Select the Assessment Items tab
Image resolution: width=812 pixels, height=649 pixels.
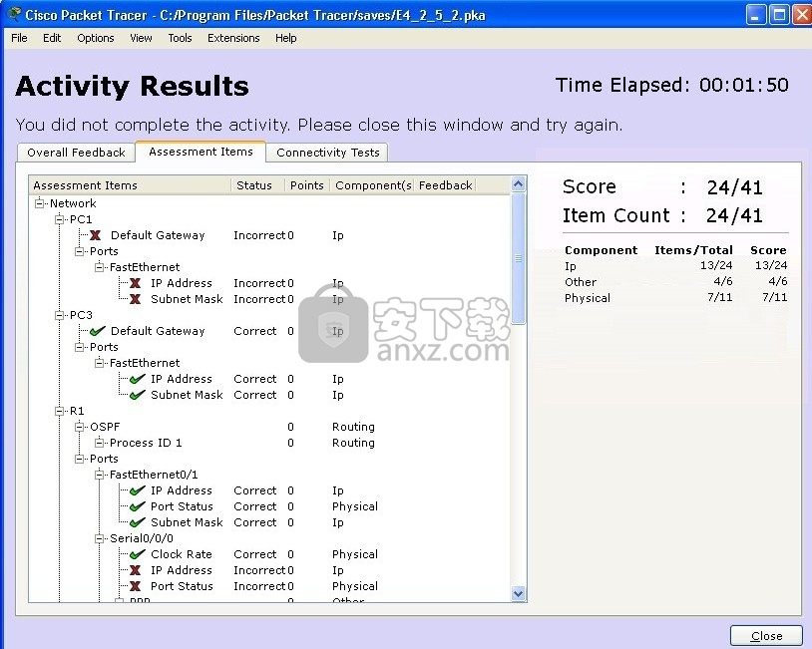pos(201,152)
